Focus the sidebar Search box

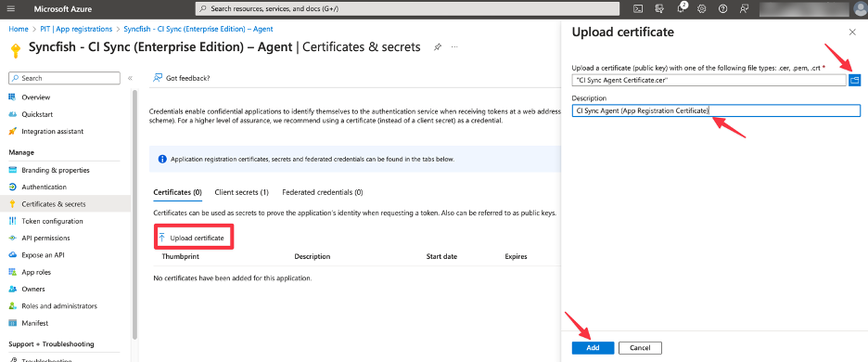click(64, 78)
